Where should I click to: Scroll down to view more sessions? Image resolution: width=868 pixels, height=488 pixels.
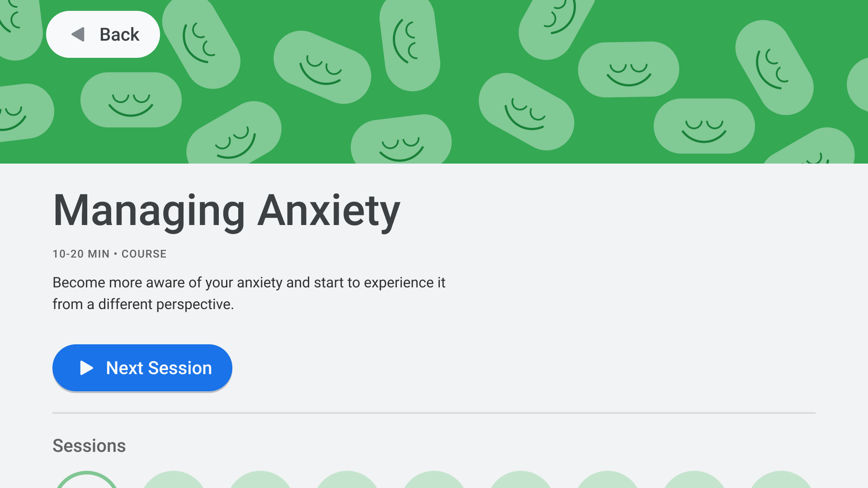434,465
